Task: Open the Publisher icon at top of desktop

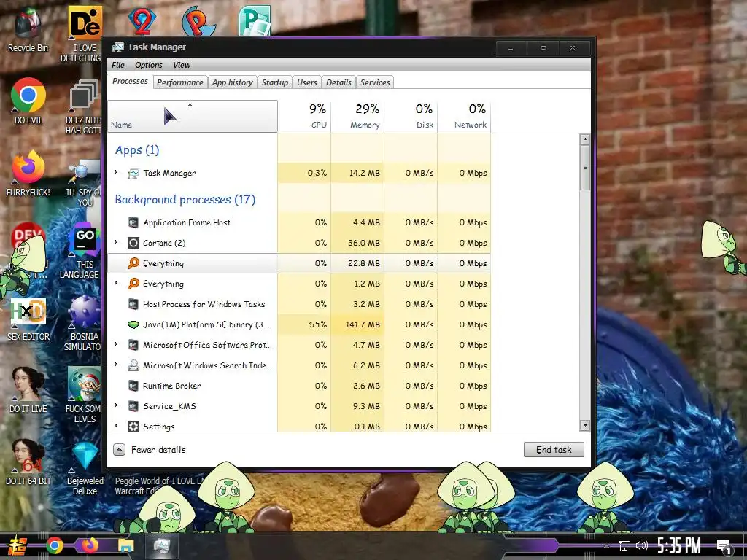Action: point(255,21)
